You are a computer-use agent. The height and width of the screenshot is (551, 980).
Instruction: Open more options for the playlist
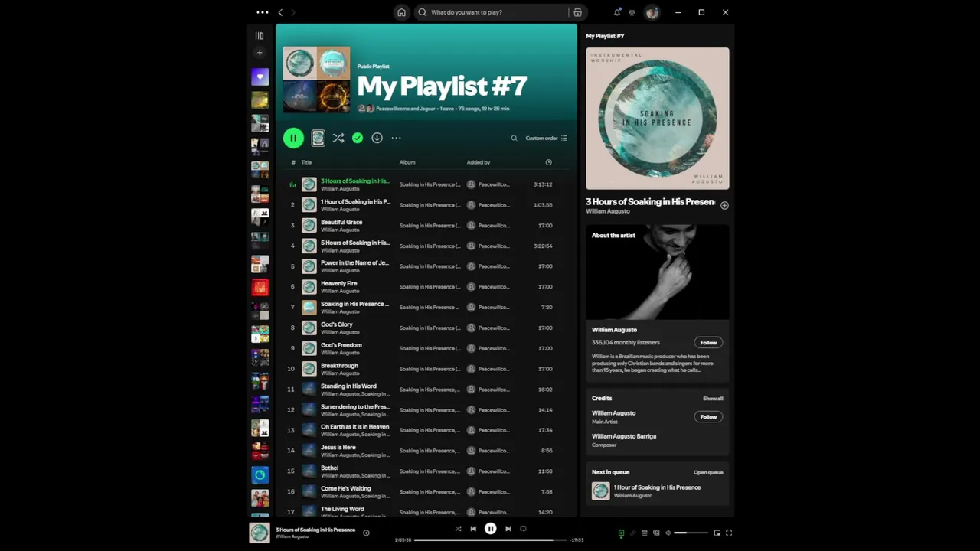click(396, 138)
